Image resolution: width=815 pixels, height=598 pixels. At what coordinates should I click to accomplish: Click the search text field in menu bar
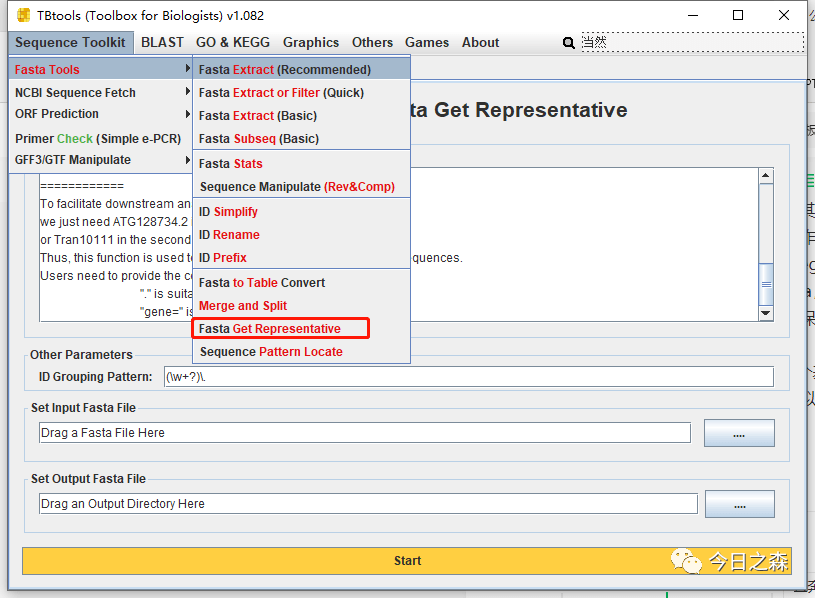pyautogui.click(x=692, y=42)
